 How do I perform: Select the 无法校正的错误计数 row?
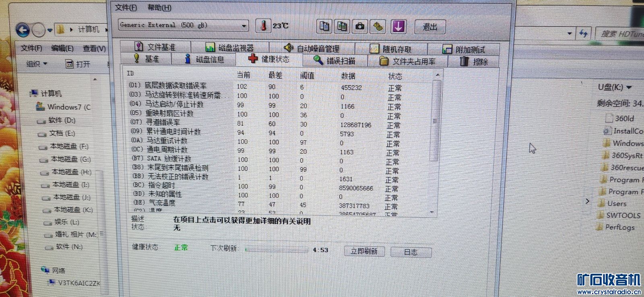click(x=266, y=178)
